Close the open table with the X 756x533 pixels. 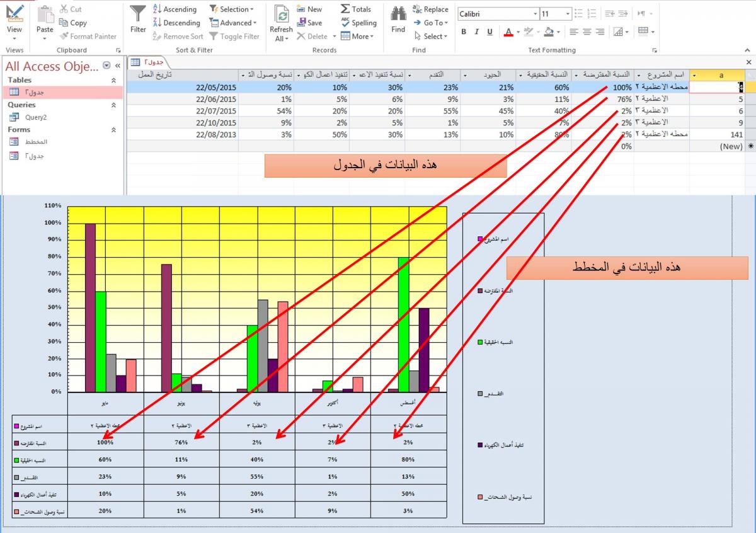[x=748, y=62]
